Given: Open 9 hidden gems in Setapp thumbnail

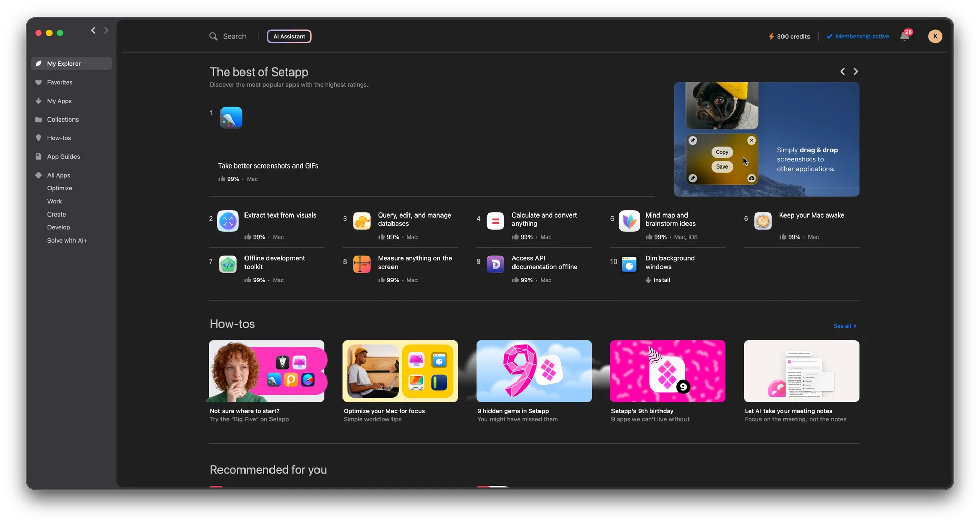Looking at the screenshot, I should tap(534, 371).
